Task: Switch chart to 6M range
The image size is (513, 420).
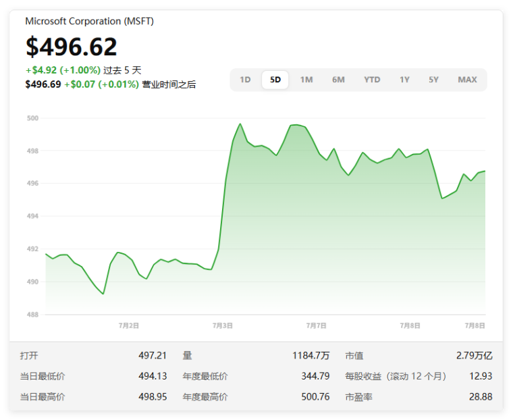Action: click(338, 80)
